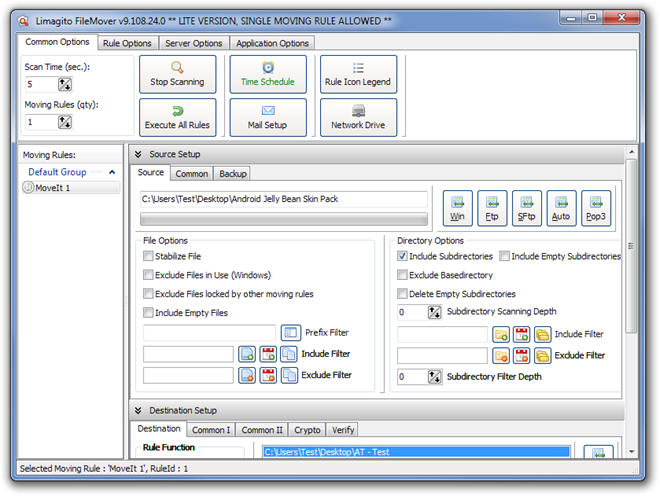Enable Stabilize File checkbox
The image size is (660, 496).
148,256
